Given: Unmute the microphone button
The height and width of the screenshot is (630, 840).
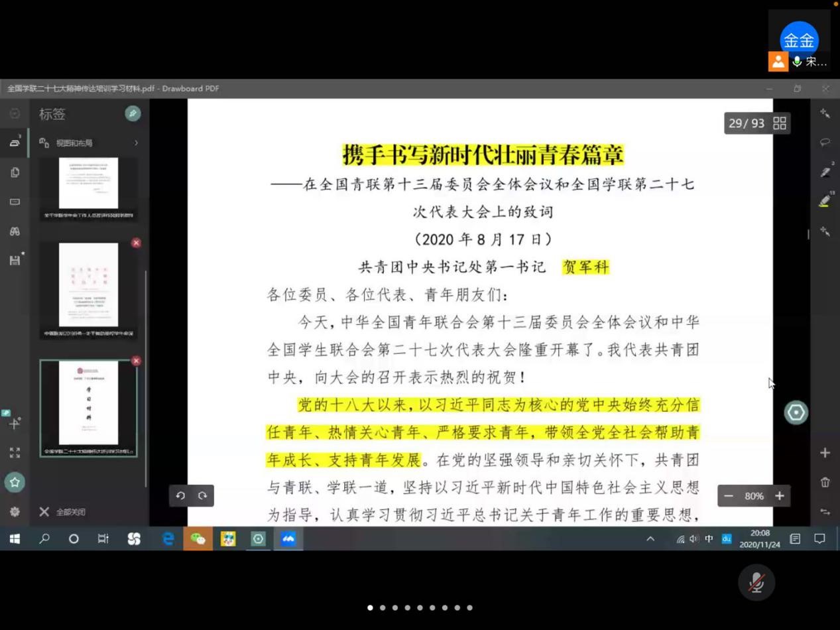Looking at the screenshot, I should point(756,583).
